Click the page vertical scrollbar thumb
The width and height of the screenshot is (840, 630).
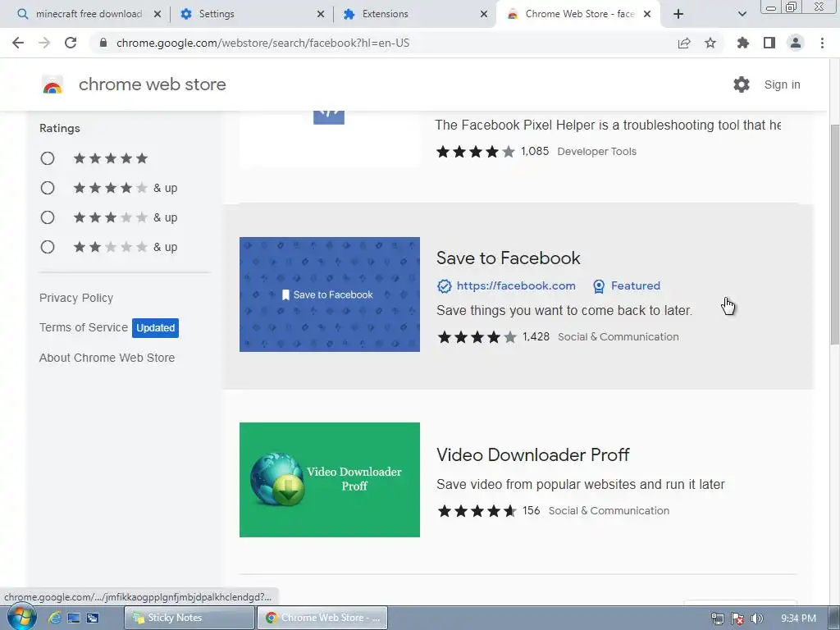(x=834, y=233)
